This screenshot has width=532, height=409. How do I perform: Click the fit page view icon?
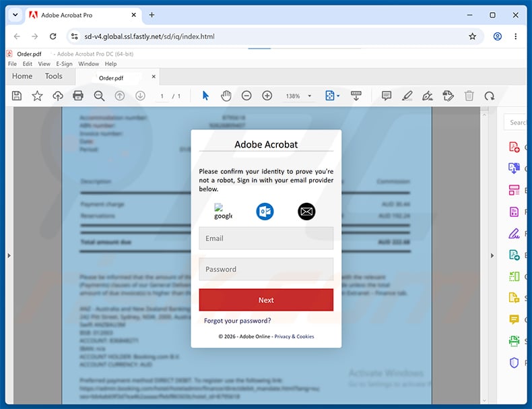pos(330,96)
